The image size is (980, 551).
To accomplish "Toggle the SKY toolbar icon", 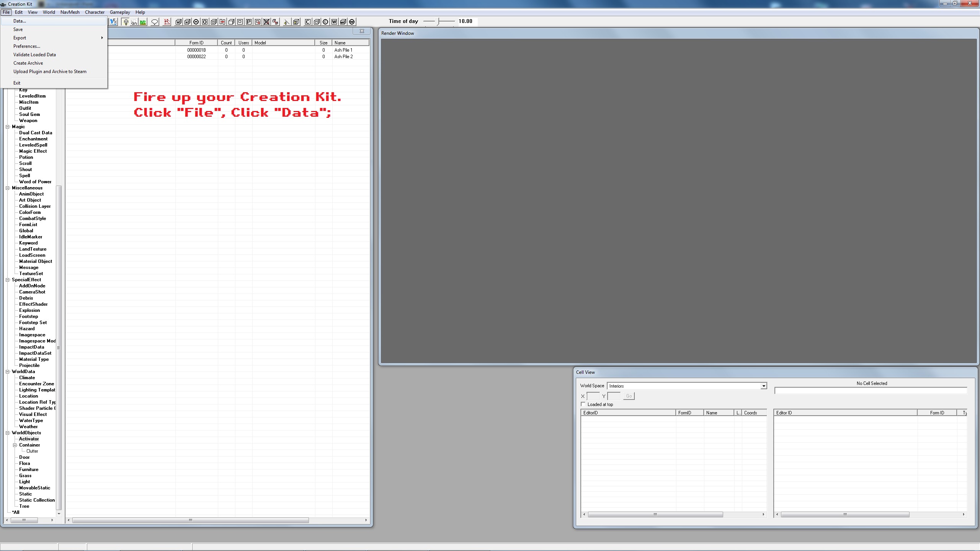I will point(134,22).
